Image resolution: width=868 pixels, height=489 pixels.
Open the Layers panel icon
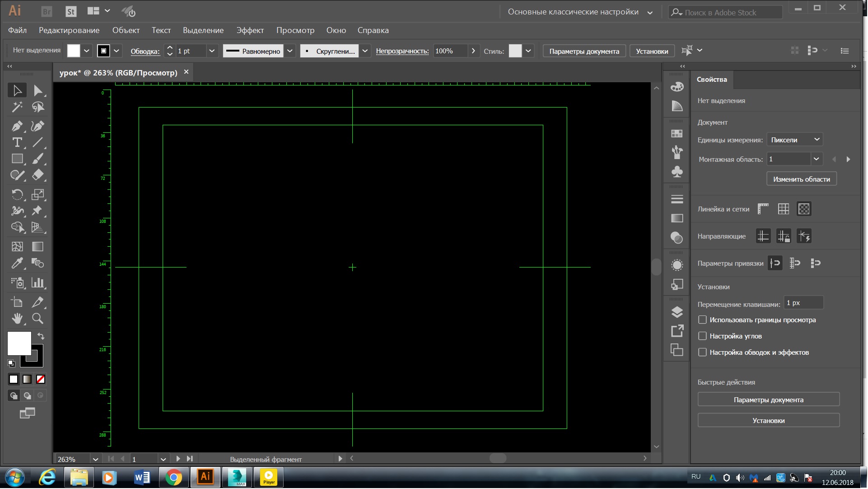[x=677, y=312]
